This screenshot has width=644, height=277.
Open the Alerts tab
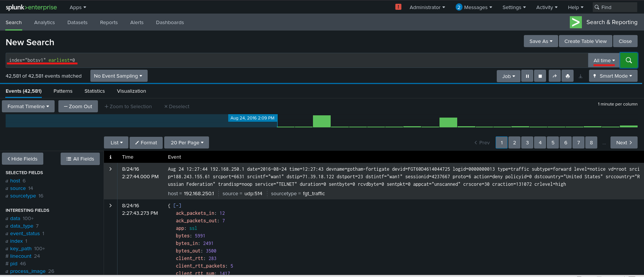(137, 22)
